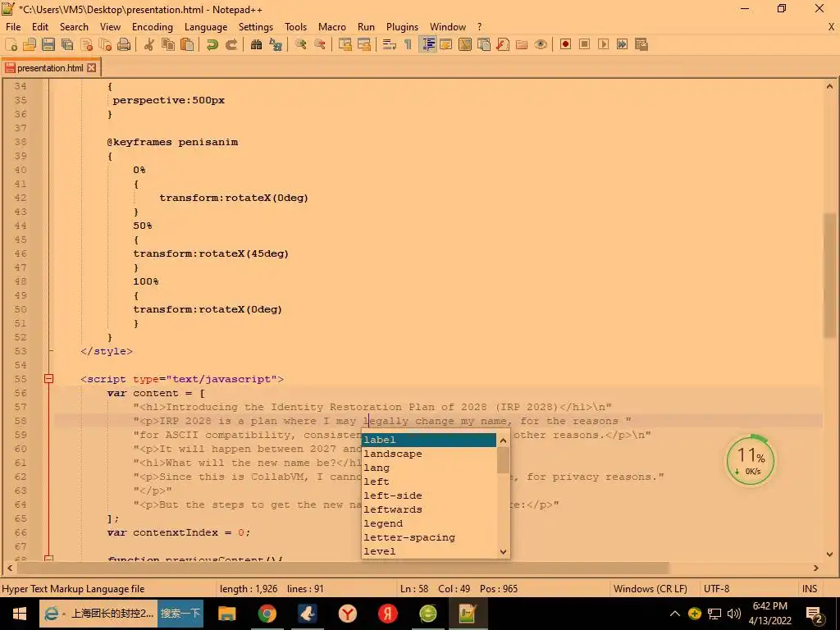840x630 pixels.
Task: Select 'label' in the autocomplete list
Action: (428, 440)
